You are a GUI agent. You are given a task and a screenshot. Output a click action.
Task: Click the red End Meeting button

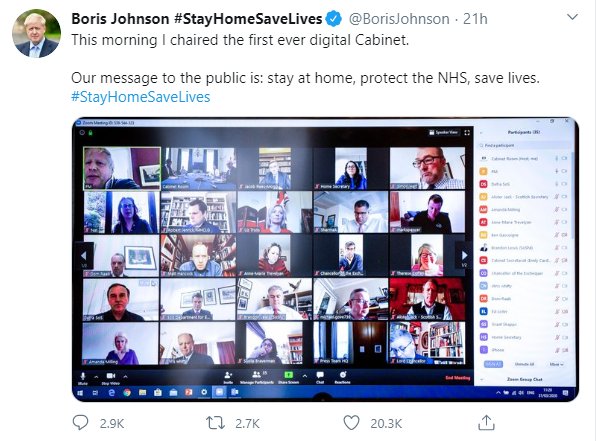pos(458,378)
